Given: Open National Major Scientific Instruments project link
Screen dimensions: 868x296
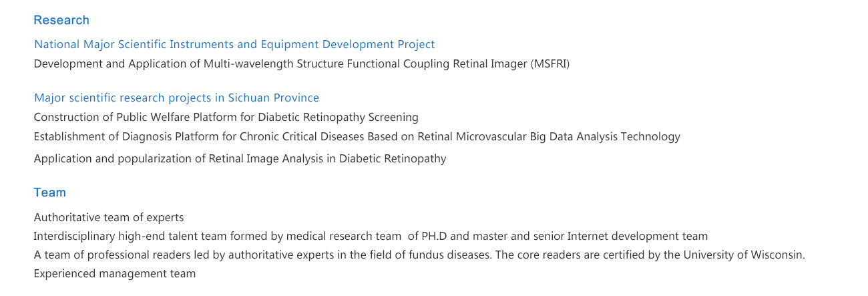Looking at the screenshot, I should tap(234, 45).
